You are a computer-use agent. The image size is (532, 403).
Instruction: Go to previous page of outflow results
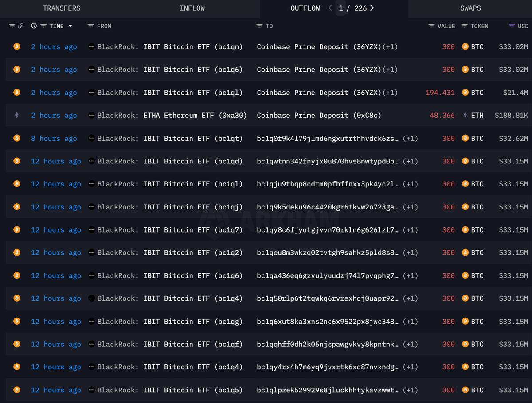[330, 8]
